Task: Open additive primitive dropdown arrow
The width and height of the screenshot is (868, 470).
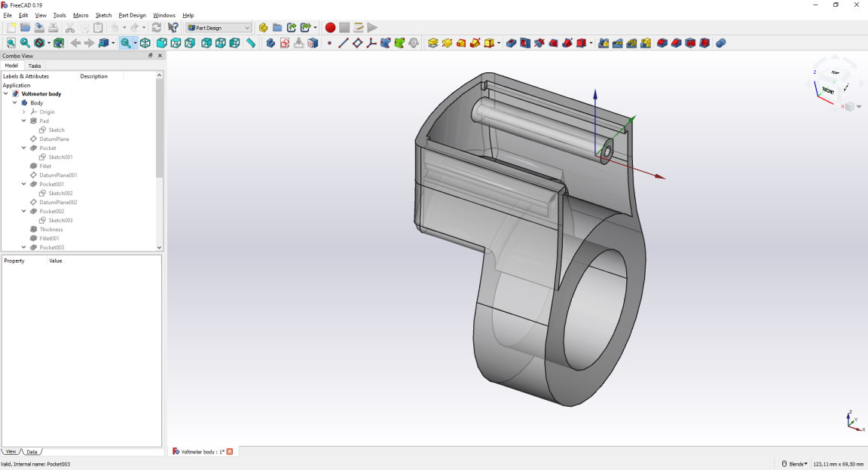Action: pos(499,43)
